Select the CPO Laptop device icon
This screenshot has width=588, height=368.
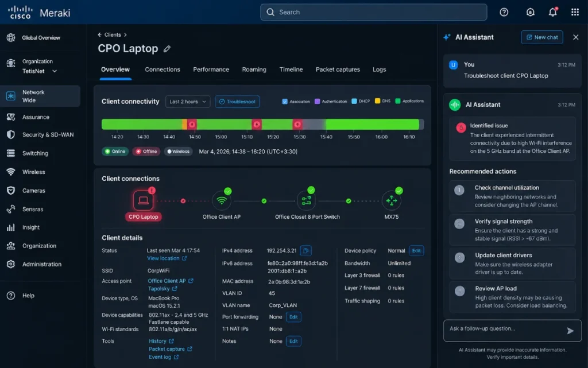143,200
